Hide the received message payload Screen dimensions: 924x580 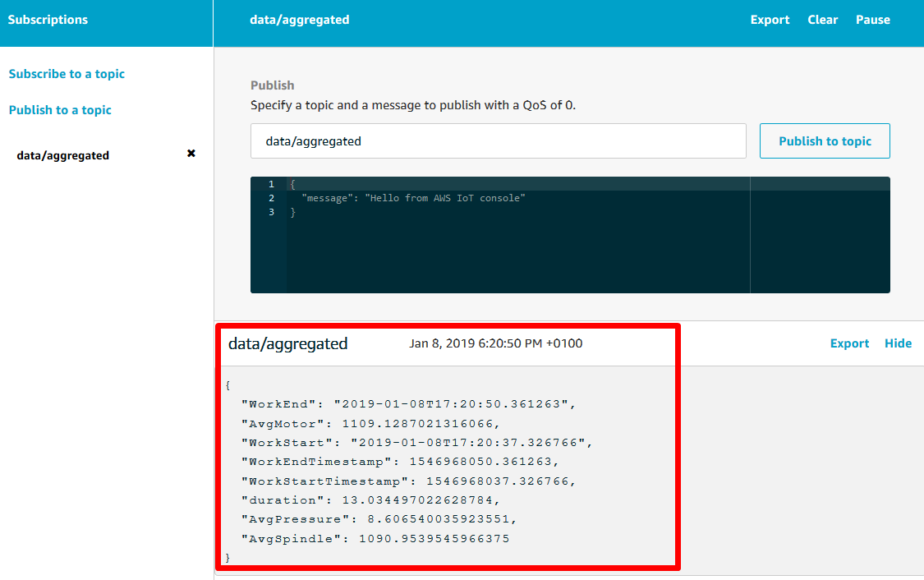(898, 343)
